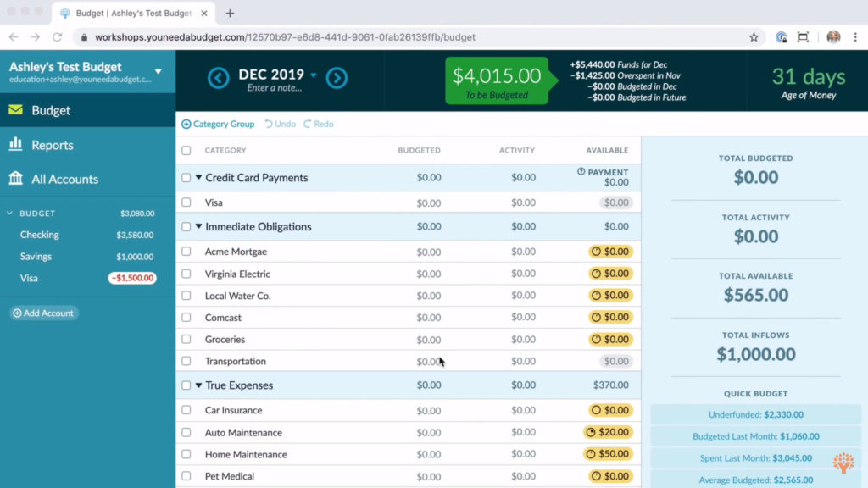Open Chrome three-dot menu
Image resolution: width=868 pixels, height=488 pixels.
[855, 37]
